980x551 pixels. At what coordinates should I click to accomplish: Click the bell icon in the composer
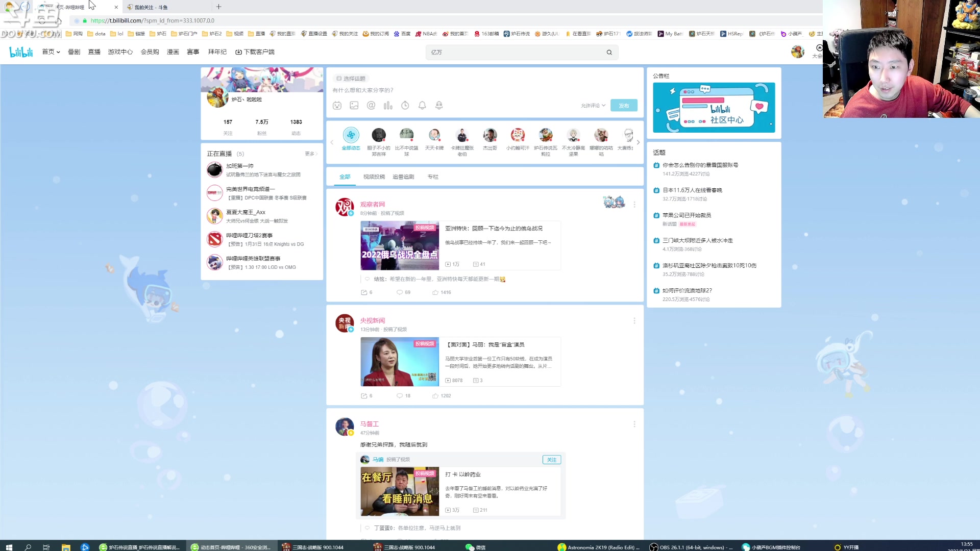[422, 106]
